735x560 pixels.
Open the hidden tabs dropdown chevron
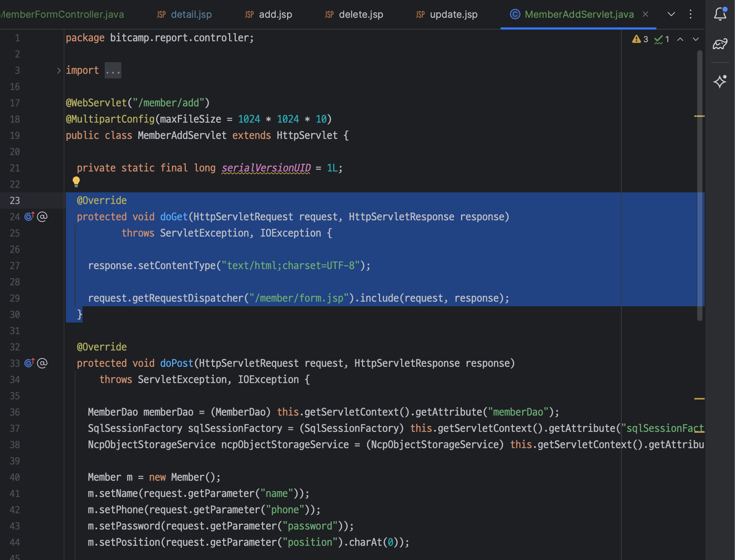pyautogui.click(x=671, y=14)
